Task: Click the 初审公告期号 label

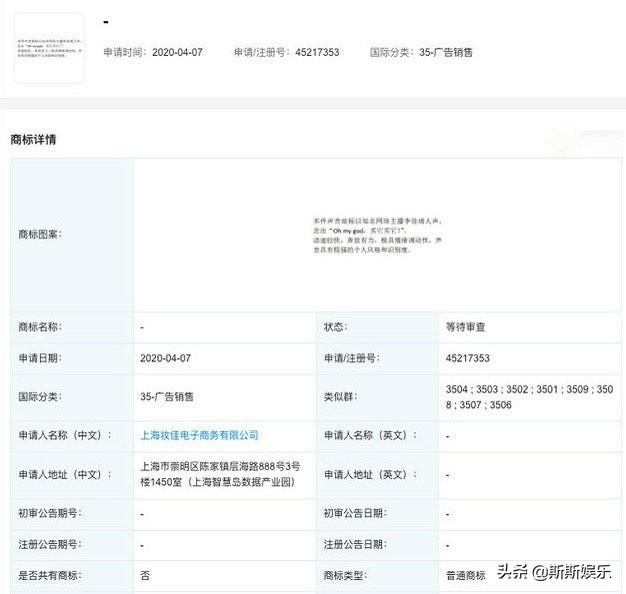Action: pyautogui.click(x=50, y=513)
